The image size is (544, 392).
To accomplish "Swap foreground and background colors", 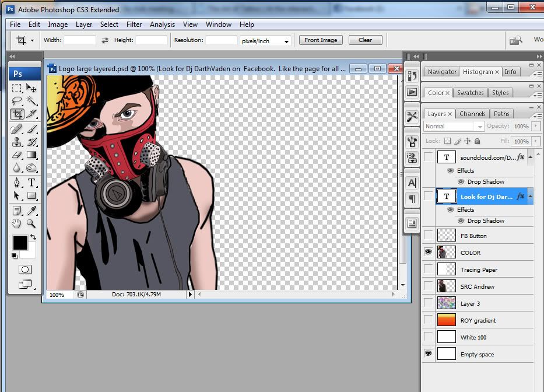I will (33, 237).
